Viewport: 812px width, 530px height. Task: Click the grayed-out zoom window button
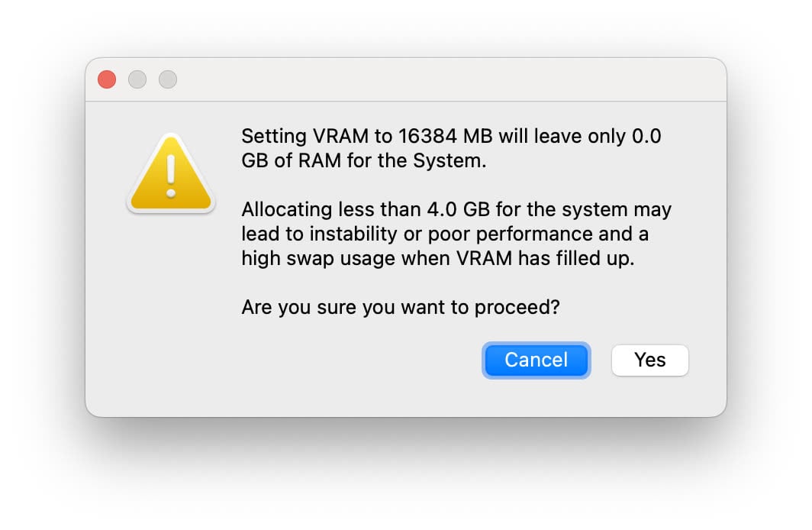[168, 79]
